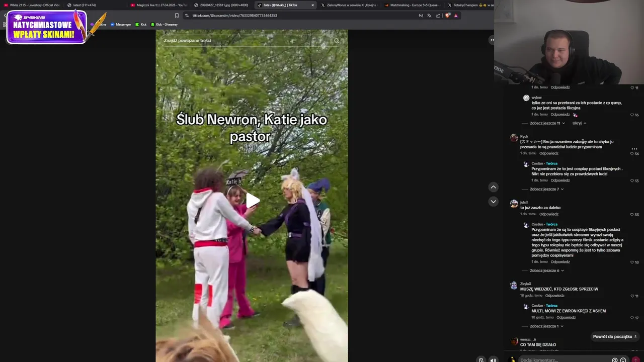
Task: Open juls!!'s profile avatar
Action: coord(514,204)
